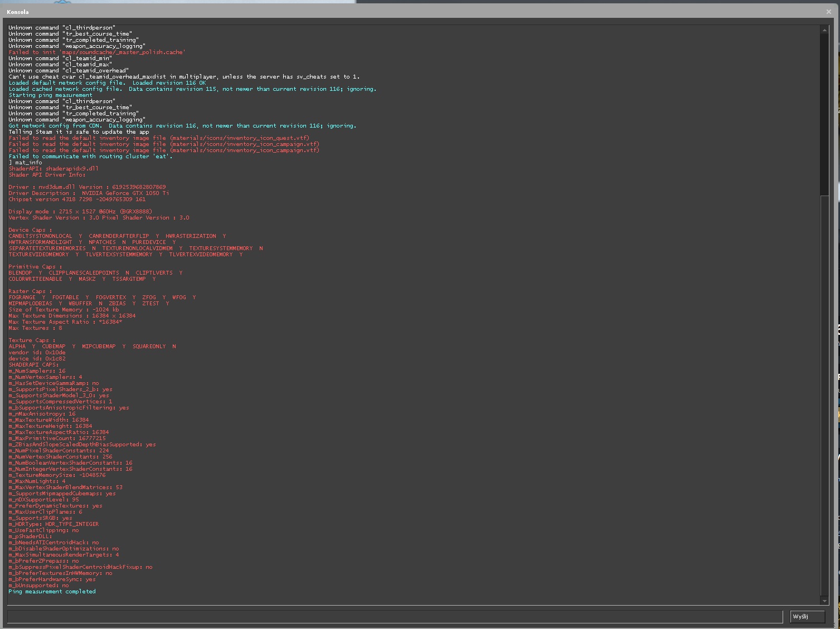Screen dimensions: 840x629
Task: Click the "Device Caps :" heading
Action: coord(30,230)
